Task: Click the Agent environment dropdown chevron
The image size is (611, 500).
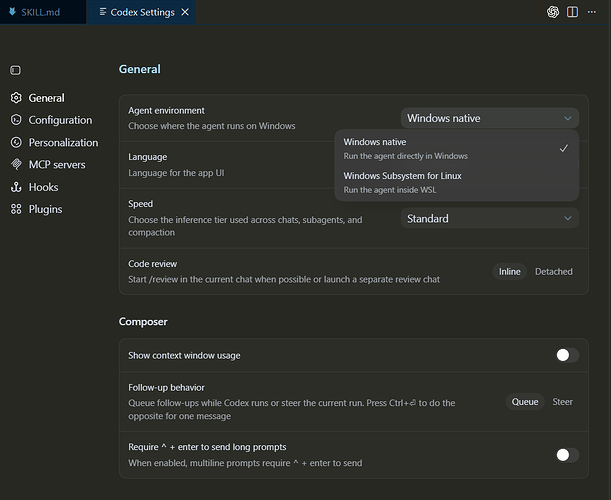Action: [x=568, y=118]
